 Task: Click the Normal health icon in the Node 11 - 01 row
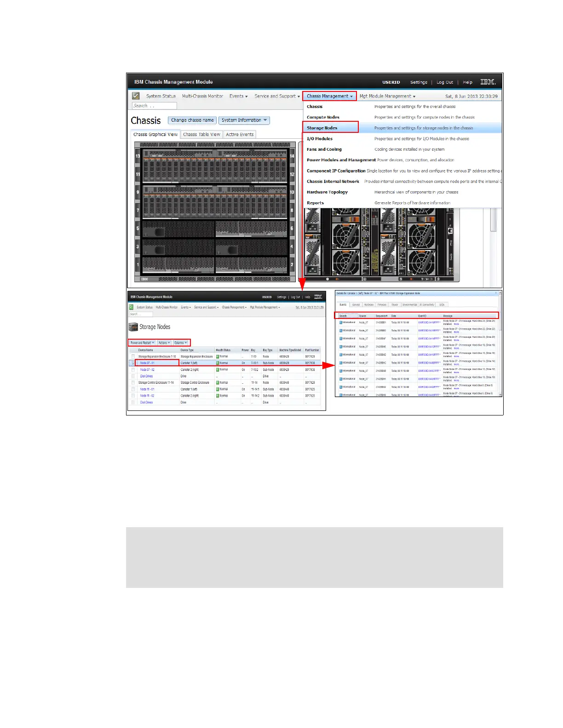pos(218,389)
